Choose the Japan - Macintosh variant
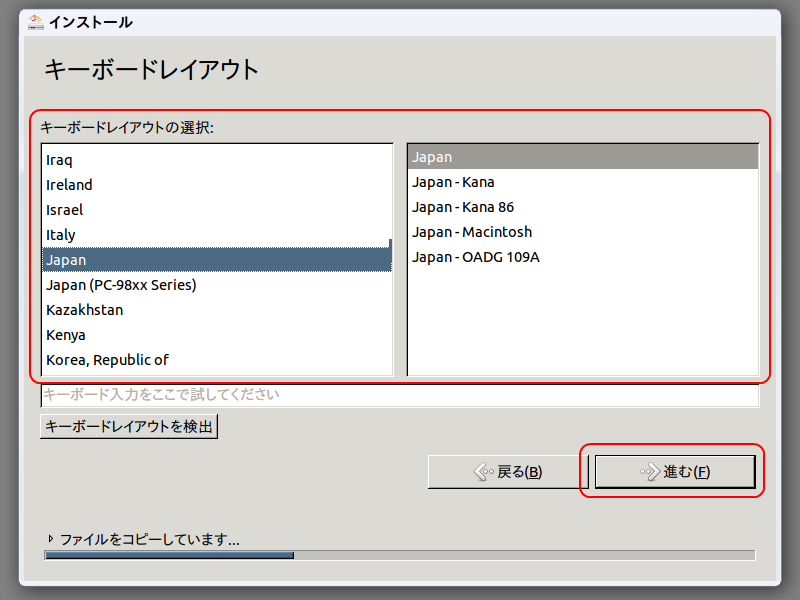800x600 pixels. tap(583, 232)
